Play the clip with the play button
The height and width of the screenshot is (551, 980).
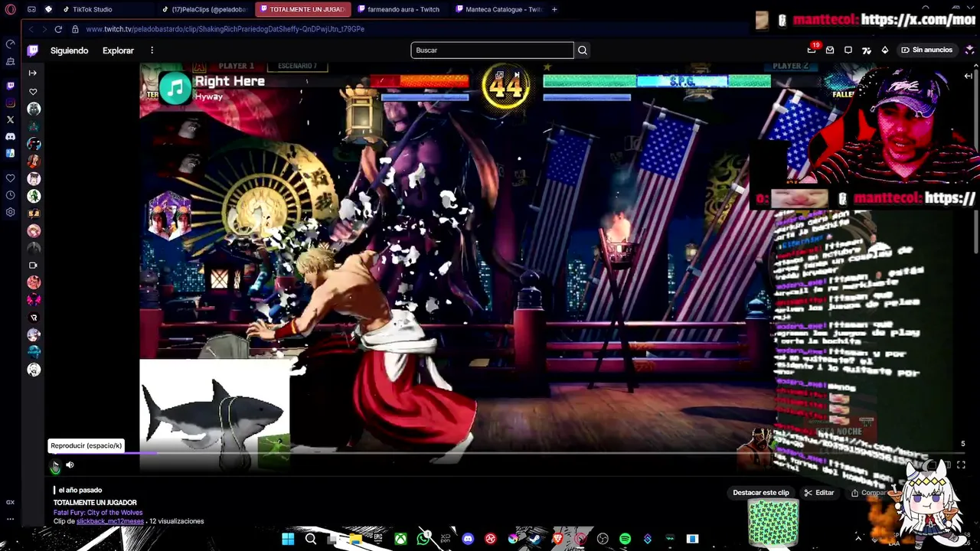pos(55,465)
